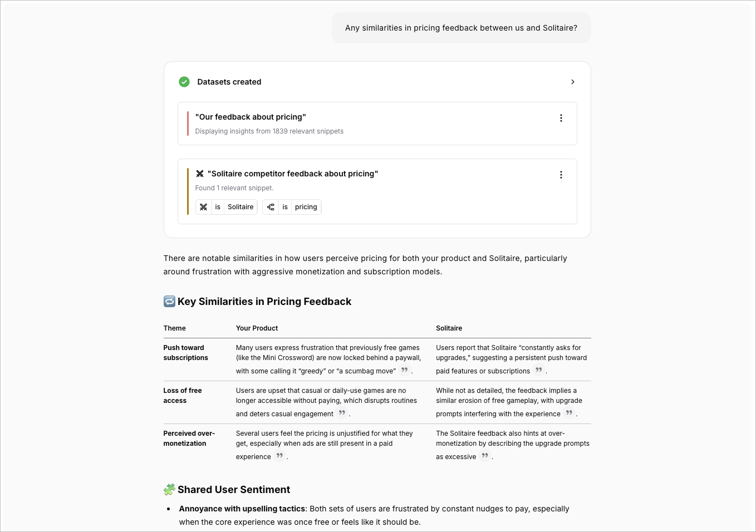
Task: Click the "Solitaire" column header
Action: (449, 328)
